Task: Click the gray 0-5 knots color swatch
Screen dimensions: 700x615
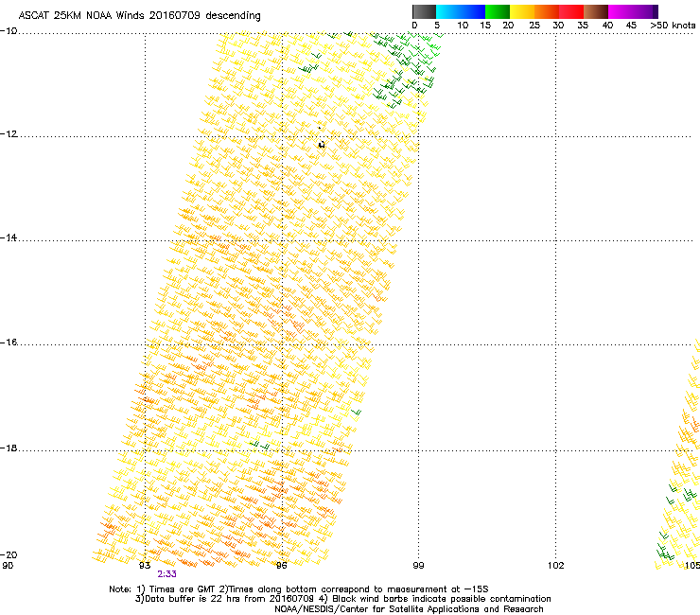Action: (x=424, y=11)
